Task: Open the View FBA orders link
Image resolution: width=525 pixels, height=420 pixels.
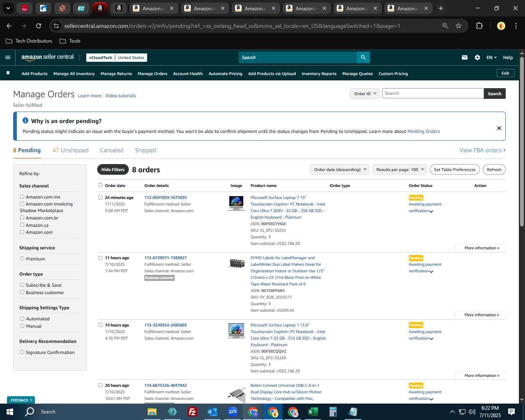Action: [482, 150]
